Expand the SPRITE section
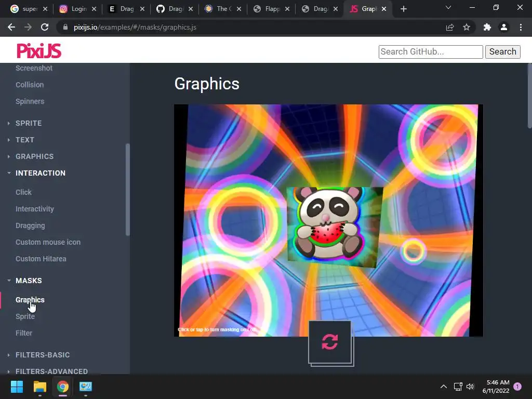Viewport: 532px width, 399px height. [x=29, y=123]
